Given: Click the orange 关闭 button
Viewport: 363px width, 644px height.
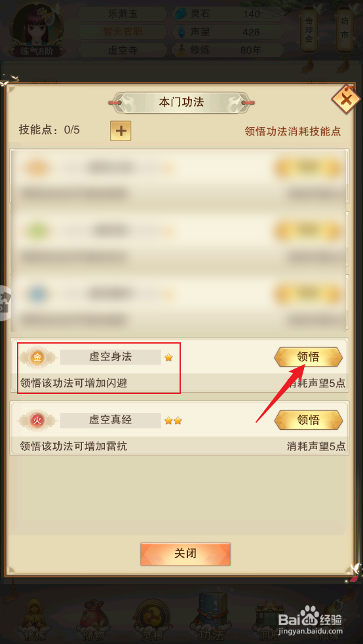Looking at the screenshot, I should click(x=185, y=554).
